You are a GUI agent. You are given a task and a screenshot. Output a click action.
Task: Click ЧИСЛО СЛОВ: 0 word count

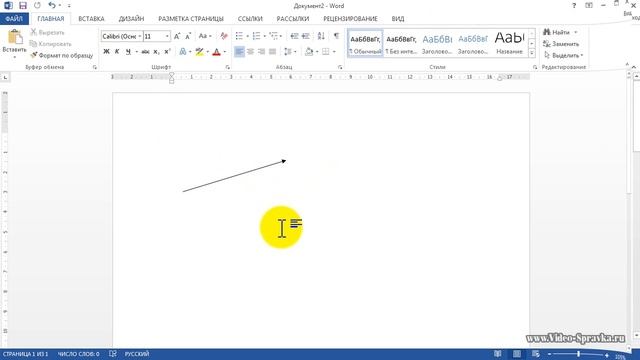[x=78, y=354]
